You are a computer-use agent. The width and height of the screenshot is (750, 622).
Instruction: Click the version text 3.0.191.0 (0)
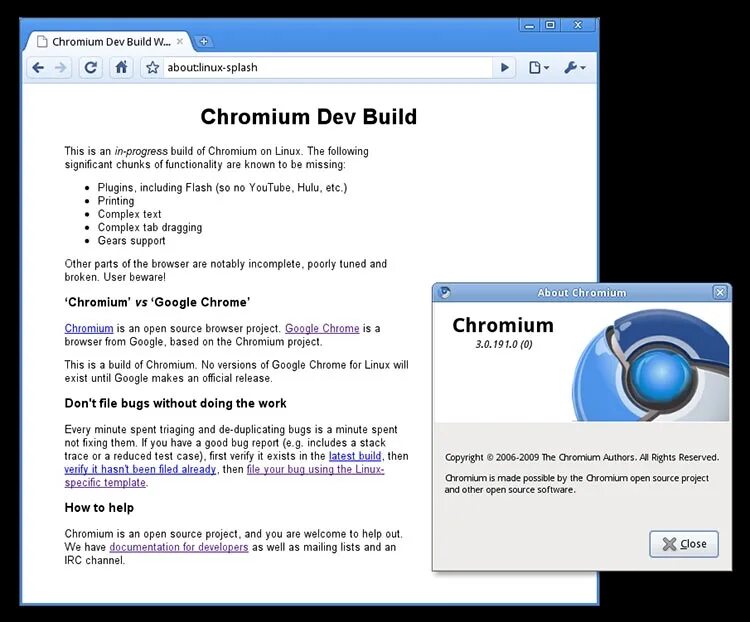[504, 344]
